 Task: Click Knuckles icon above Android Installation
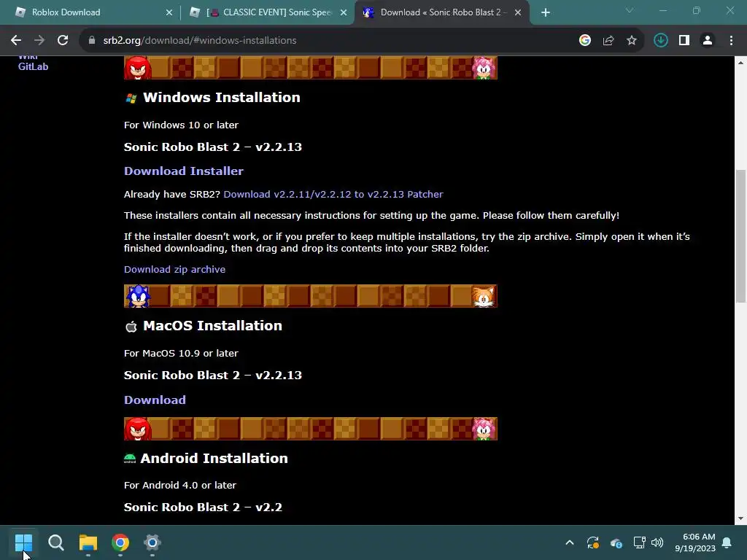tap(138, 429)
